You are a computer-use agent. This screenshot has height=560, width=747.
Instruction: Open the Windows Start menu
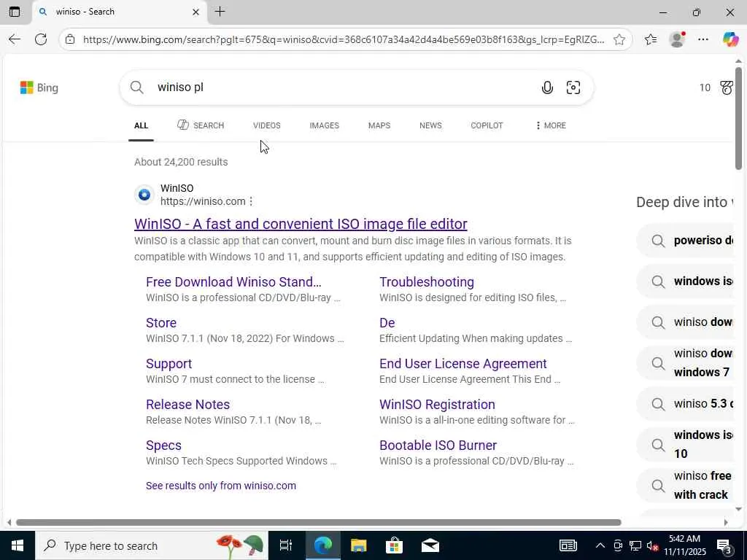click(x=18, y=545)
